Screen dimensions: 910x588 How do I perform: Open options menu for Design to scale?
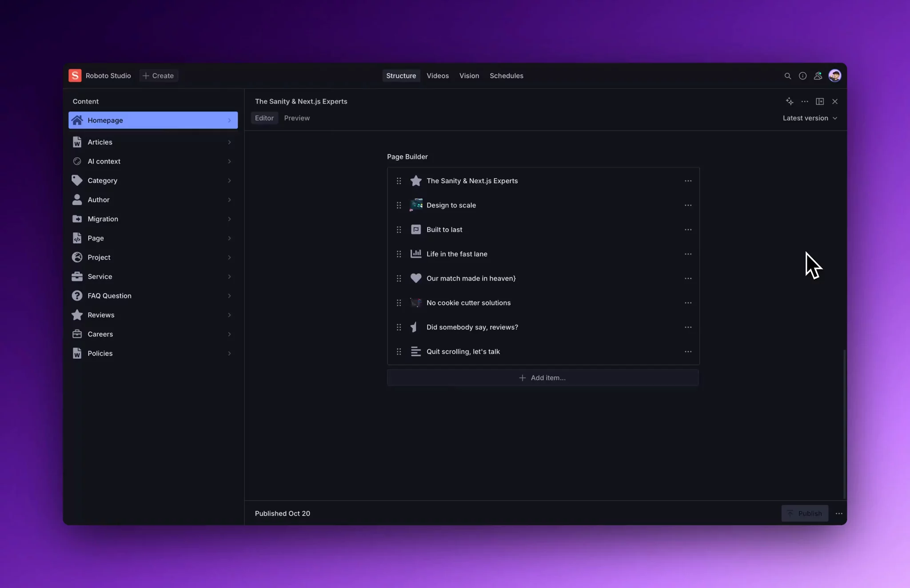pyautogui.click(x=688, y=205)
